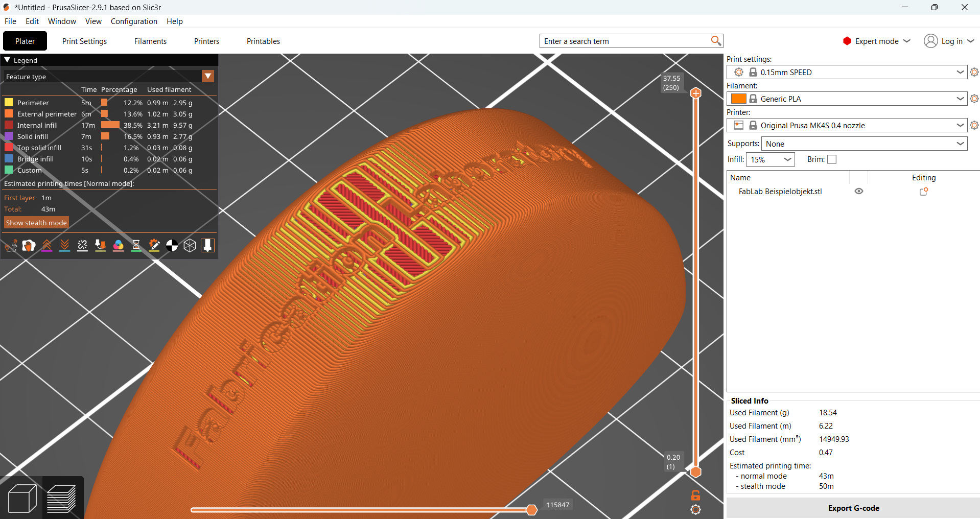980x519 pixels.
Task: Open the Infill percentage dropdown
Action: [x=771, y=159]
